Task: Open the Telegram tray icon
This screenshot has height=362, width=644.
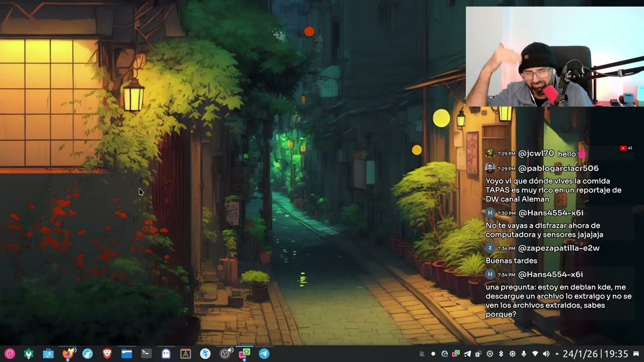Action: (467, 354)
